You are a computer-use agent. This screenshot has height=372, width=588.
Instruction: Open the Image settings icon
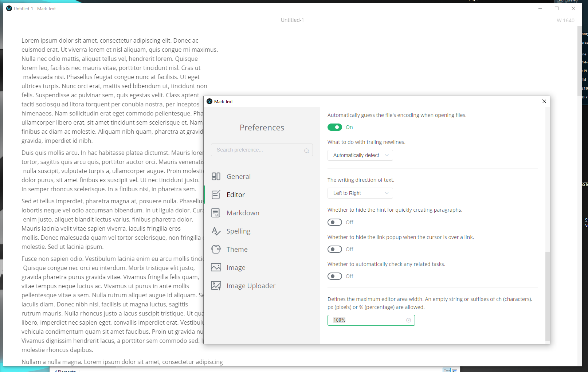216,267
